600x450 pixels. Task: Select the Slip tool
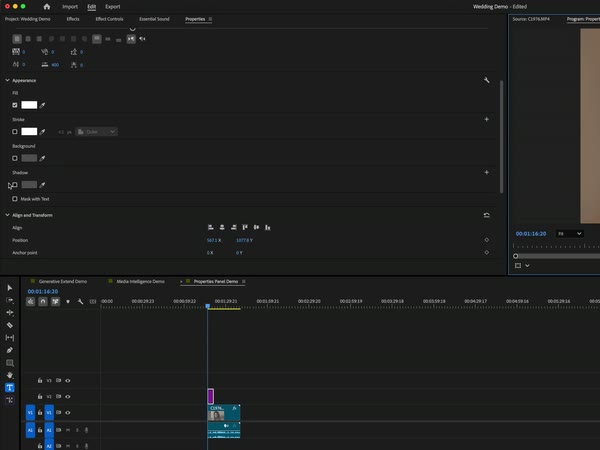click(x=10, y=338)
